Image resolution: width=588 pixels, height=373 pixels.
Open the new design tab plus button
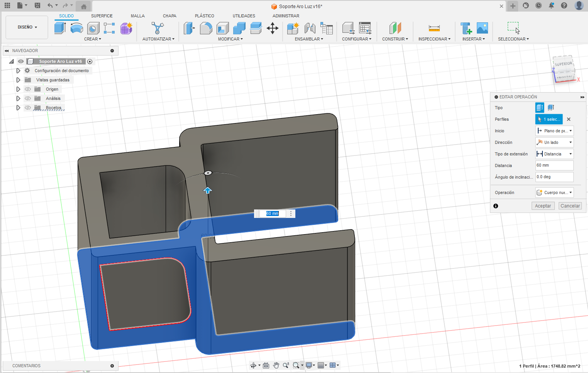(513, 6)
